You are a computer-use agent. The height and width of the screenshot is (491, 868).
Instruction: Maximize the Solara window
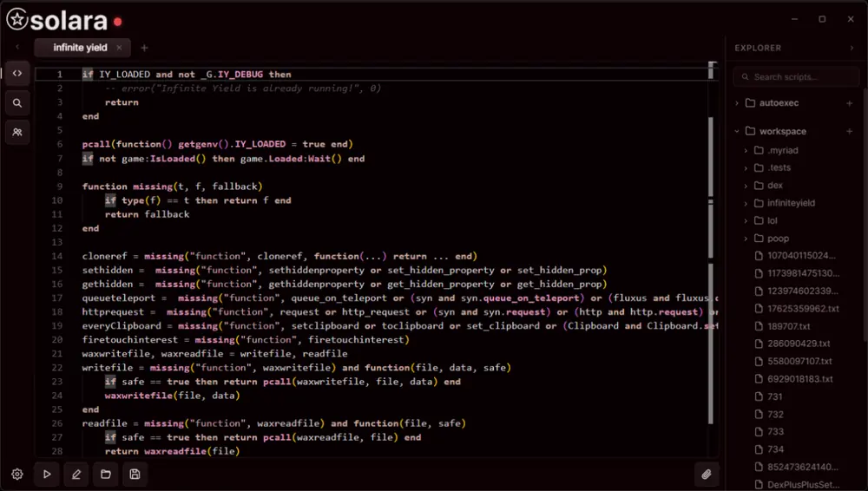823,19
